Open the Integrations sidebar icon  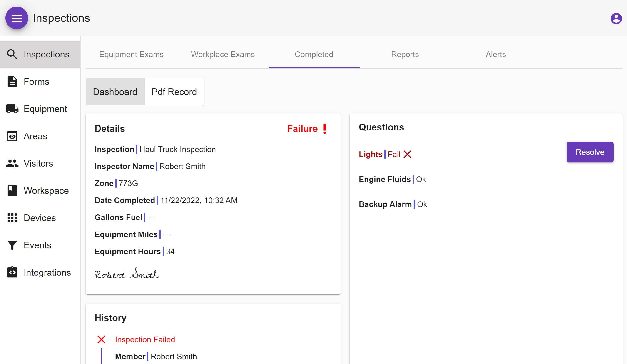click(12, 272)
